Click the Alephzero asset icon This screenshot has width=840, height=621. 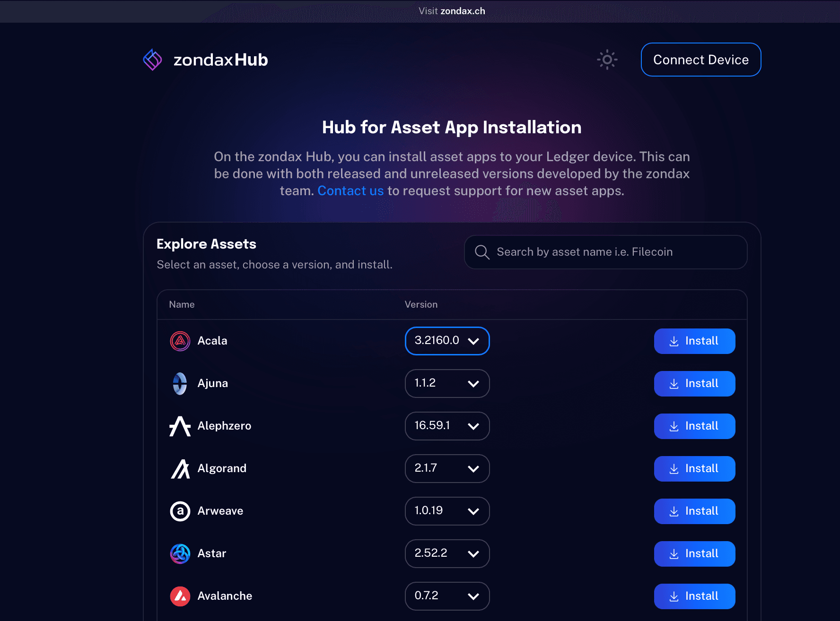[180, 426]
